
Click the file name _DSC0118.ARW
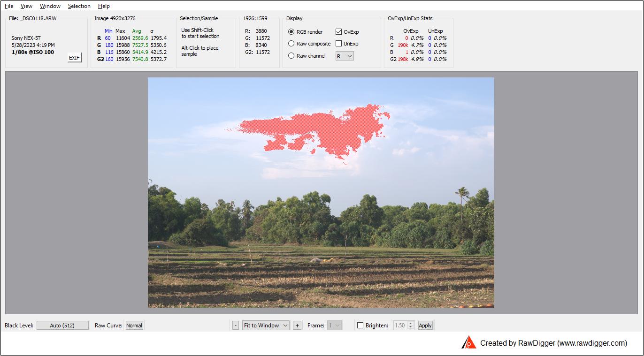coord(38,19)
